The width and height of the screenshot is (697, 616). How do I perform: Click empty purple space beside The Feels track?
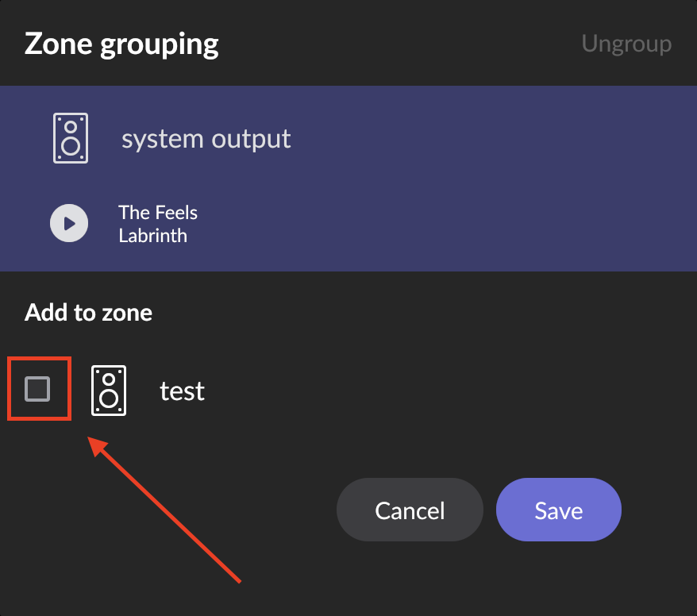click(445, 224)
